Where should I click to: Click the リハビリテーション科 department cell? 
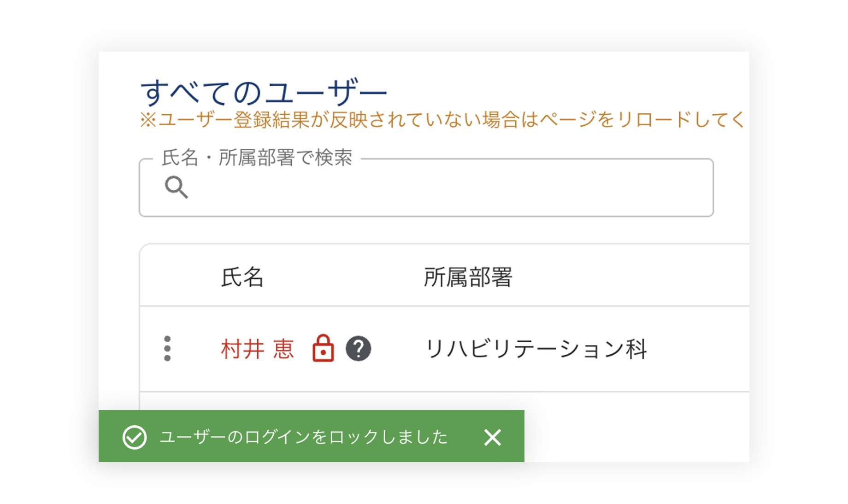coord(536,349)
